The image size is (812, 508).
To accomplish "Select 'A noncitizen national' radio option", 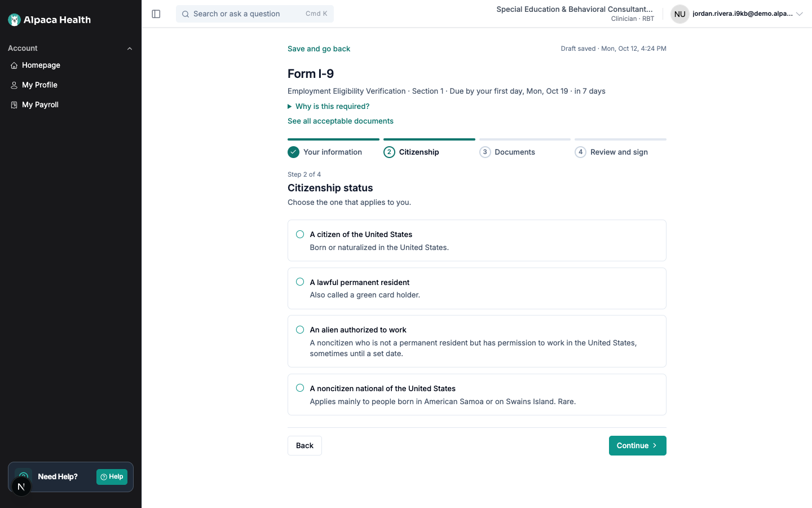I will [x=300, y=388].
